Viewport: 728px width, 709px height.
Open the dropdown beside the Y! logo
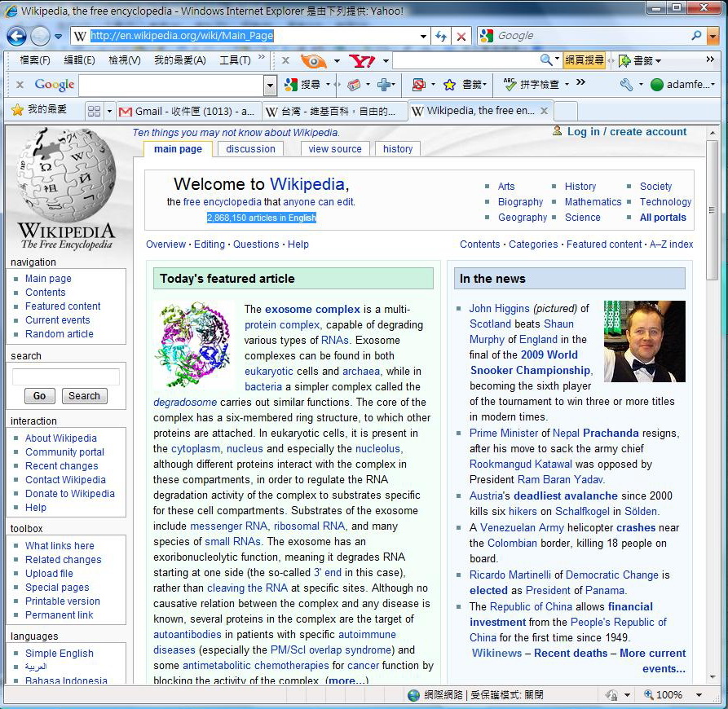click(386, 61)
